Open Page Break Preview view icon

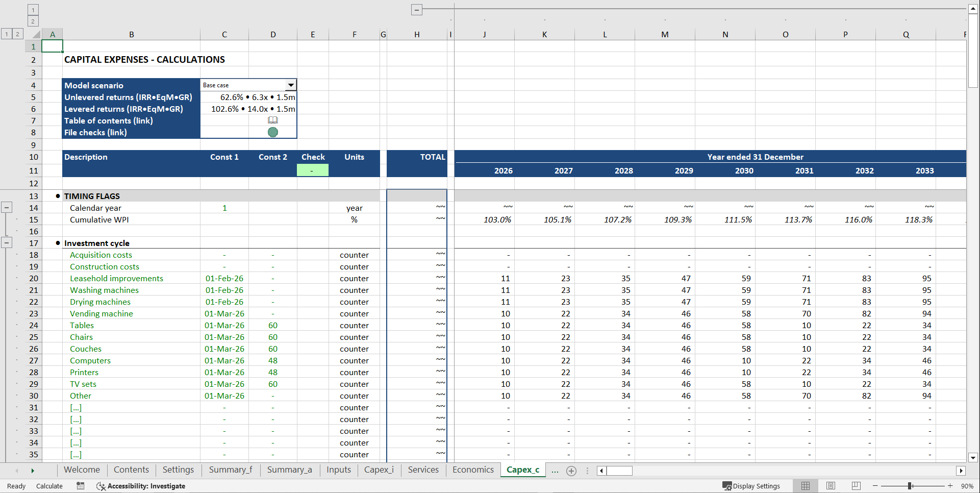[x=856, y=486]
